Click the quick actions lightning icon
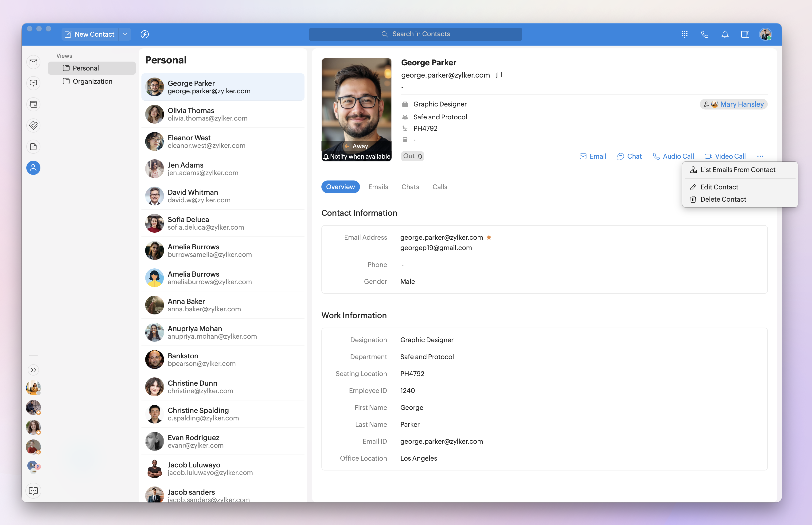 pos(144,34)
